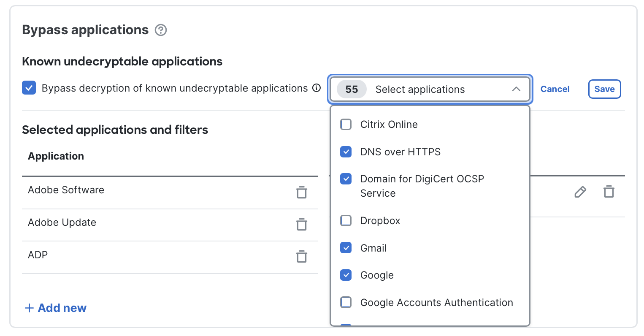This screenshot has width=644, height=336.
Task: Click the Cancel link
Action: (555, 89)
